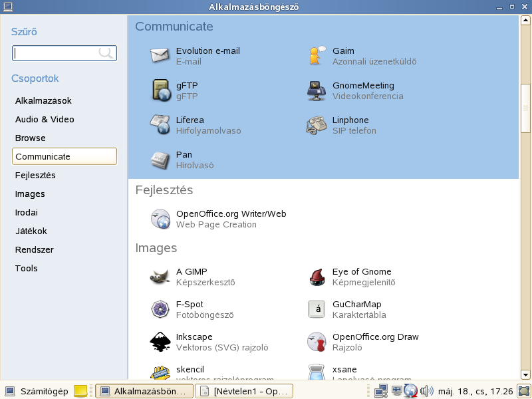Screen dimensions: 532x399
Task: Switch to Alkalmazásbön… taskbar window button
Action: point(144,391)
